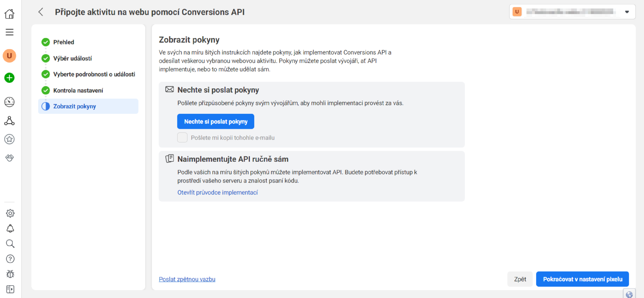The height and width of the screenshot is (298, 644).
Task: Open the star custom conversions icon
Action: tap(9, 139)
